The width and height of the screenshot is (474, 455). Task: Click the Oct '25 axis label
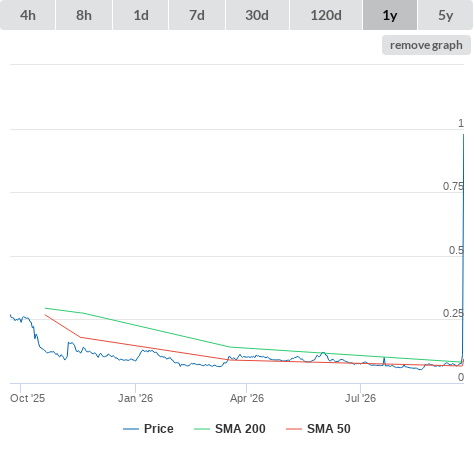pyautogui.click(x=27, y=398)
